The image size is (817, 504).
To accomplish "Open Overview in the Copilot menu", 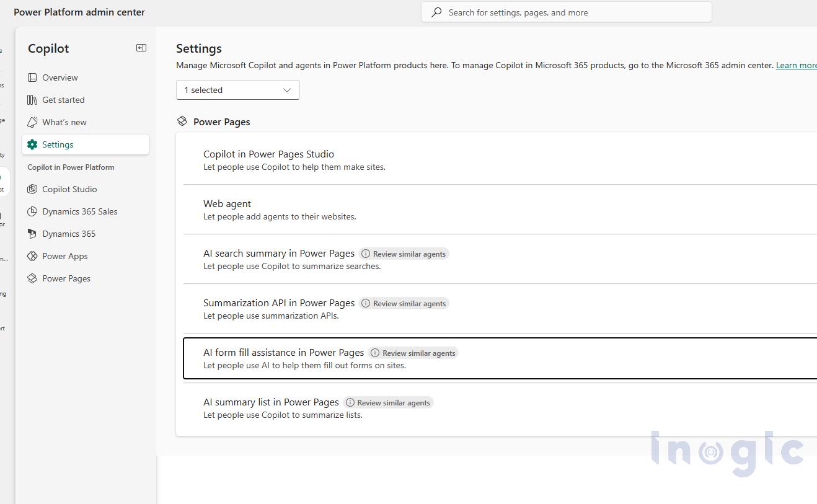I will [86, 77].
